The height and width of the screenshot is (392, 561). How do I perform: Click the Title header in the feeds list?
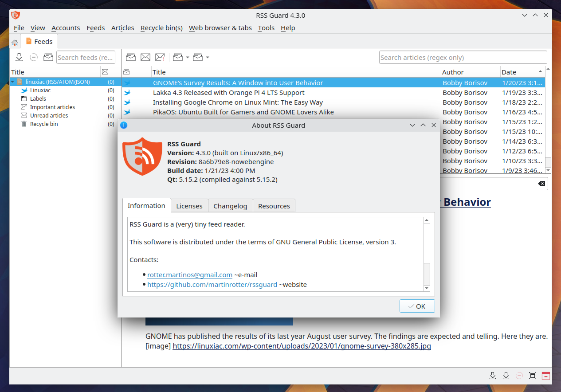pos(55,72)
